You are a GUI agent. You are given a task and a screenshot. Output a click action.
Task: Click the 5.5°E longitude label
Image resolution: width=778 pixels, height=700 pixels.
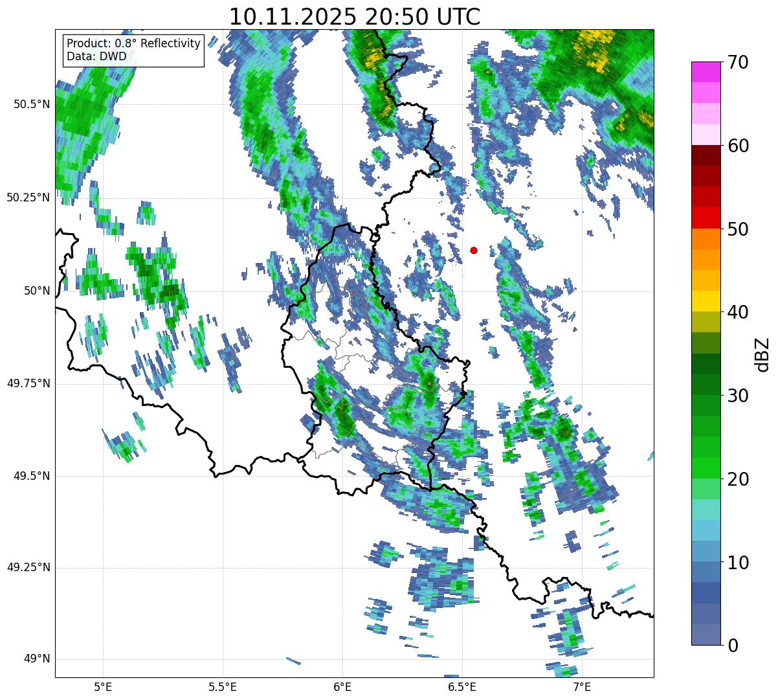223,686
